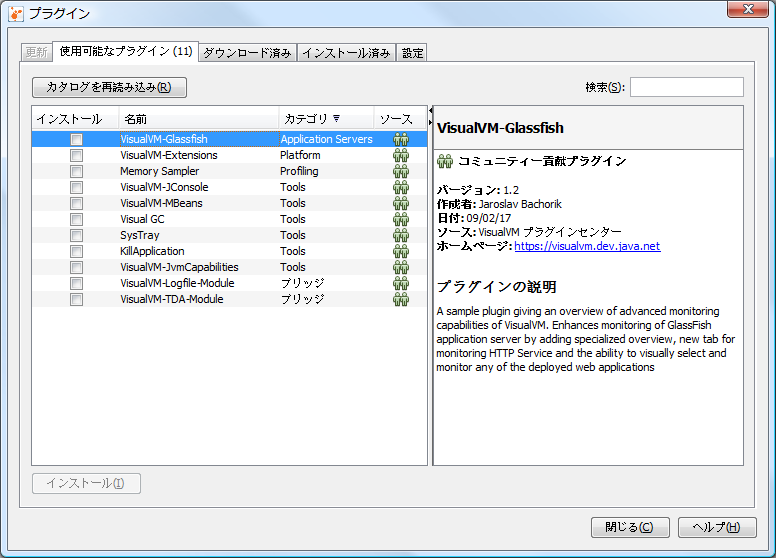Check the KillApplication install checkbox
This screenshot has width=776, height=558.
pyautogui.click(x=76, y=251)
